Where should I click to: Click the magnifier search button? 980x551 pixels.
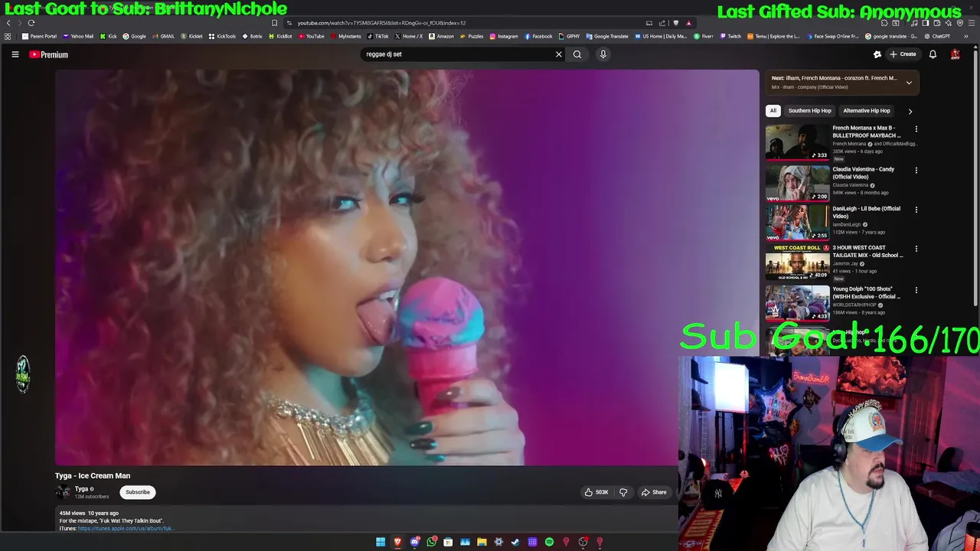point(577,54)
